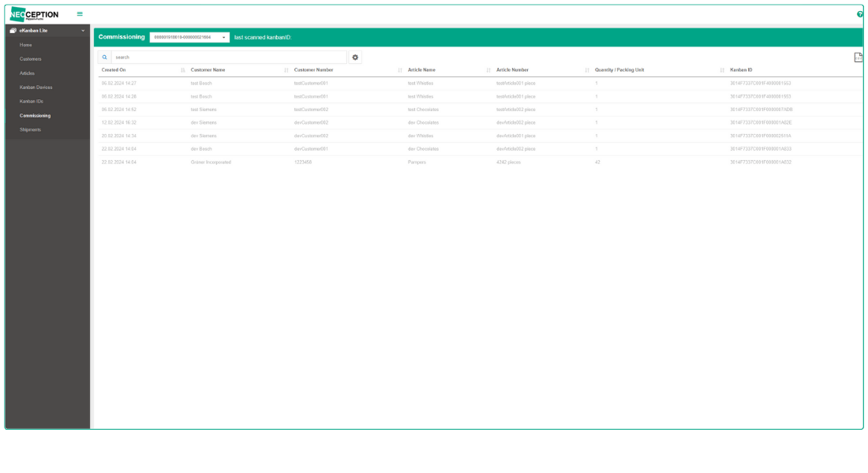Image resolution: width=868 pixels, height=473 pixels.
Task: Select the Grüner Incorporated table row
Action: [480, 162]
